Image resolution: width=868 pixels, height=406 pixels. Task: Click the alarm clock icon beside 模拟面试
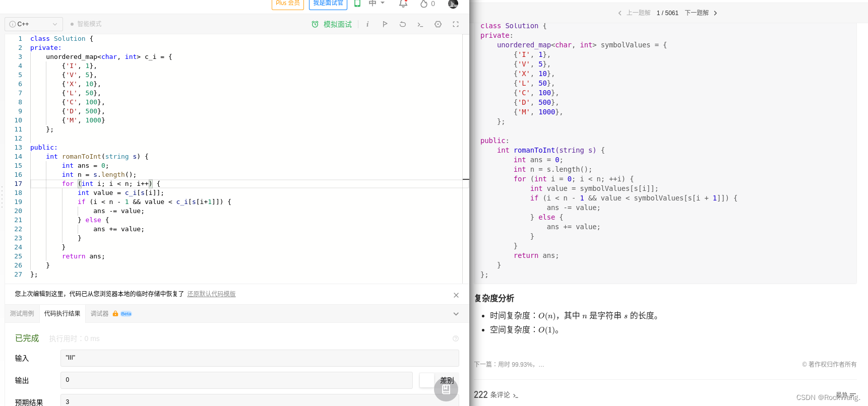coord(315,24)
